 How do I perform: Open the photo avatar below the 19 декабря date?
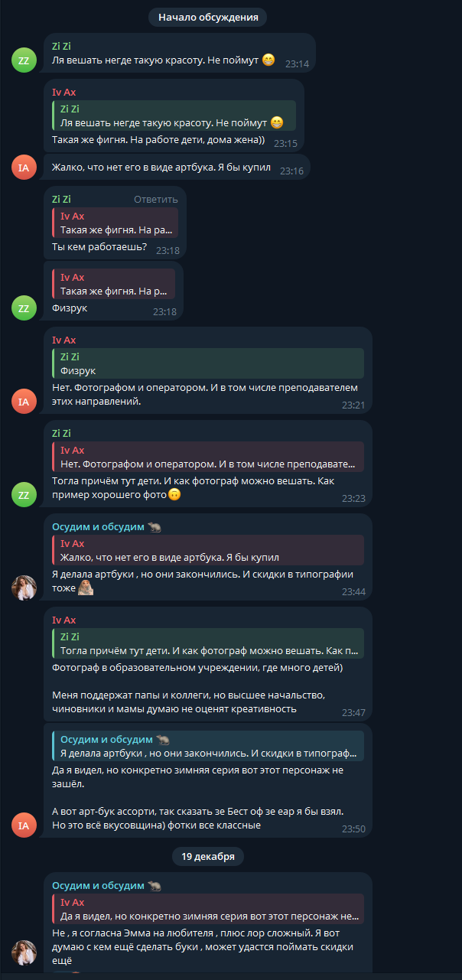(x=24, y=952)
